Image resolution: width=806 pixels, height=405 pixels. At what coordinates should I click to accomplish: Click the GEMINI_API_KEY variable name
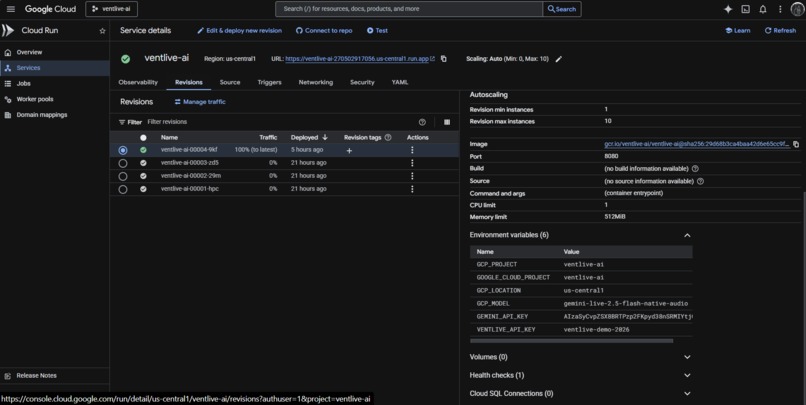coord(502,317)
